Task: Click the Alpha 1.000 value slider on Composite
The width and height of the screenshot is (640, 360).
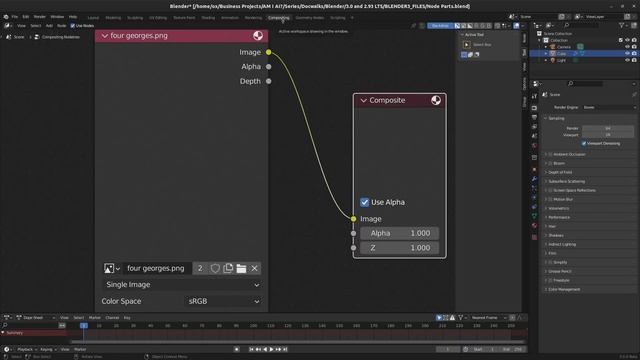Action: click(x=400, y=233)
